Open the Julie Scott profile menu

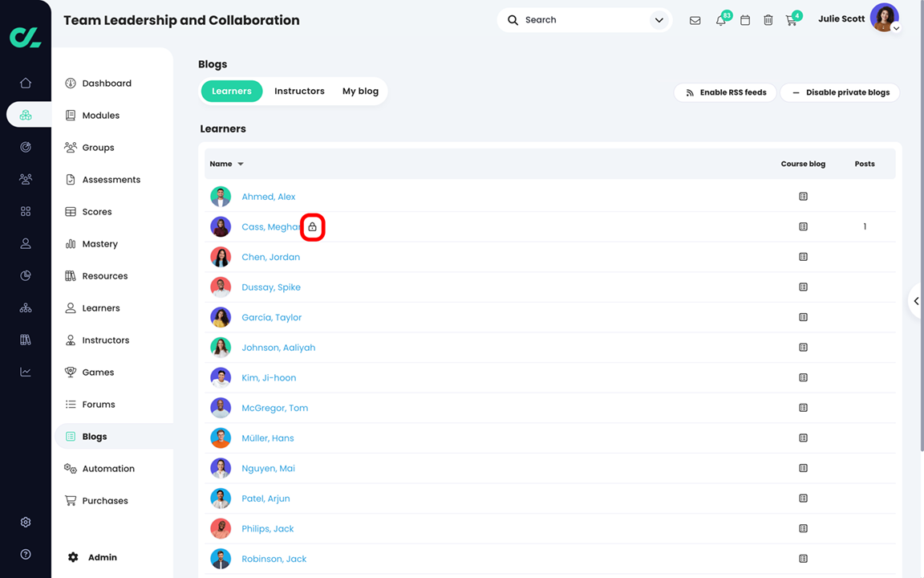[x=896, y=28]
